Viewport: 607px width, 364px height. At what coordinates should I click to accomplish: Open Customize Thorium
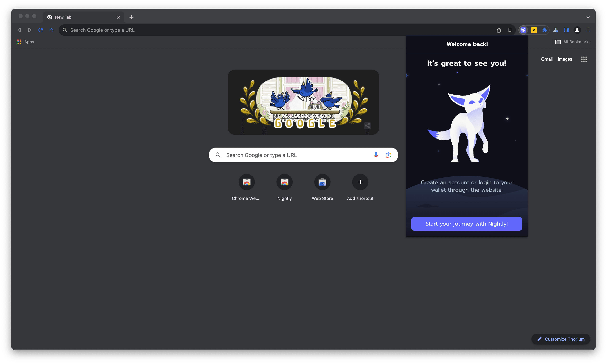tap(561, 339)
